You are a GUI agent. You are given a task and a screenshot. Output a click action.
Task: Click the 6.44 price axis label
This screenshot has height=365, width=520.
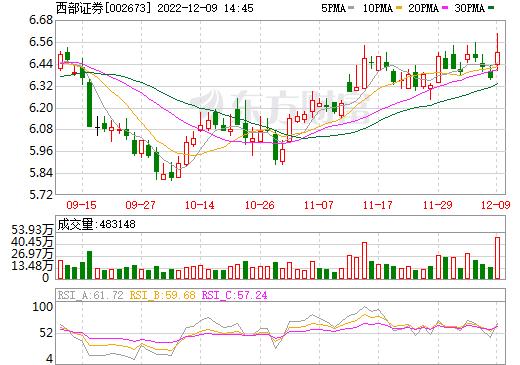[x=41, y=64]
